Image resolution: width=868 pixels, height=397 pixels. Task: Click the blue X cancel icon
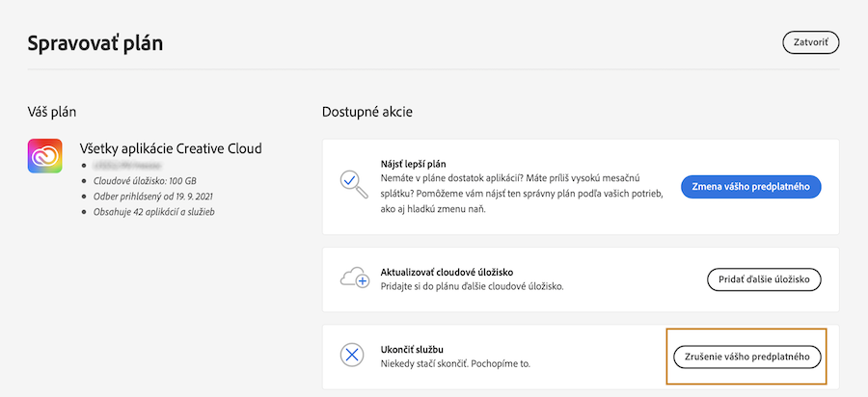(x=353, y=356)
